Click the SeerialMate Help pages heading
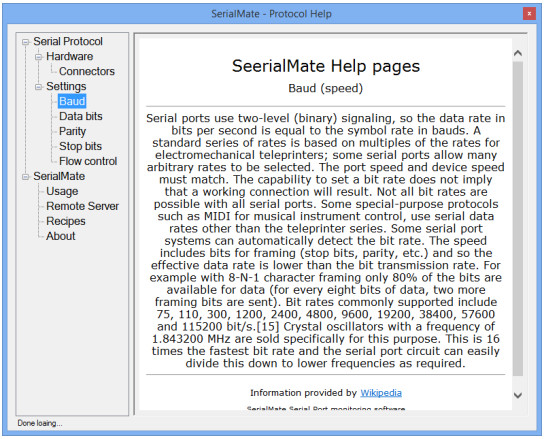 (326, 66)
